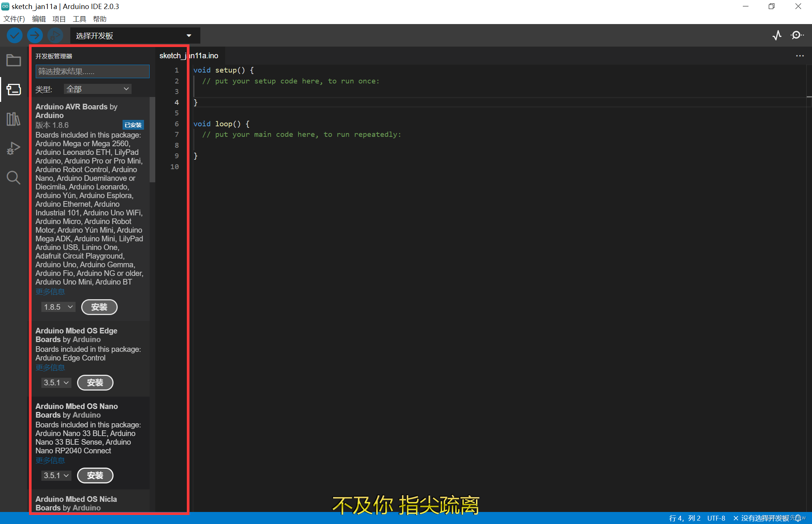Click the 版本 1.8.6 version text
Image resolution: width=812 pixels, height=524 pixels.
(x=52, y=125)
